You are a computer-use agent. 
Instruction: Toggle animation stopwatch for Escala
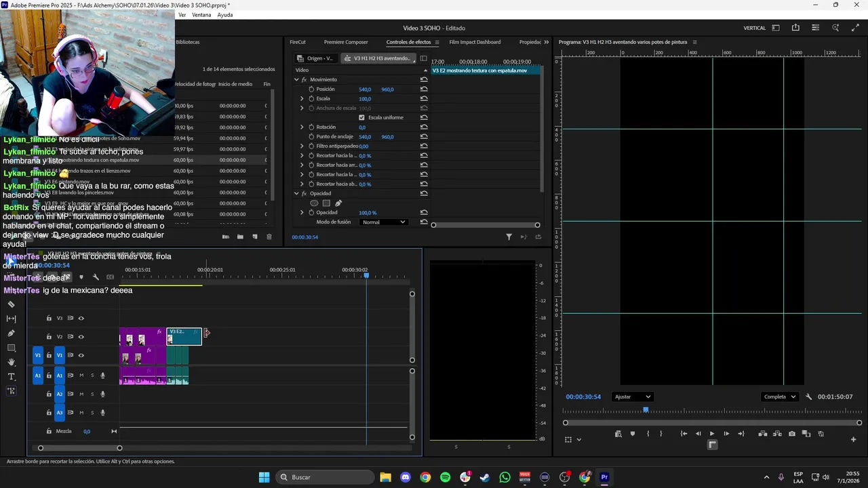tap(311, 98)
